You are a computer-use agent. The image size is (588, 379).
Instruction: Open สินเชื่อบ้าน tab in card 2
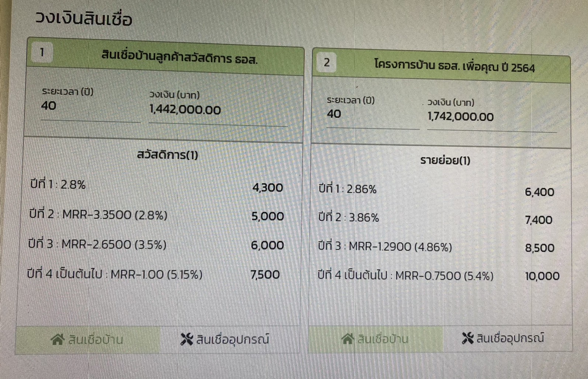(376, 338)
